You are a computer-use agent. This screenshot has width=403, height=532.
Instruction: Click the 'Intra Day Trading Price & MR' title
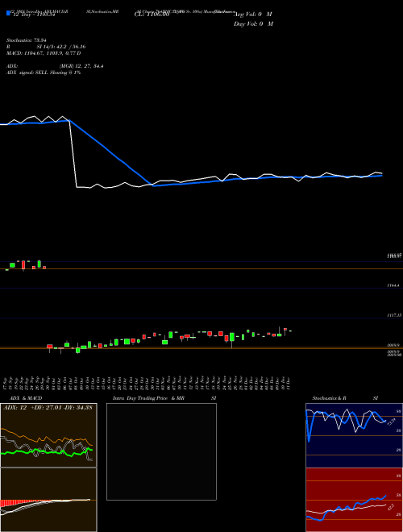pos(149,398)
